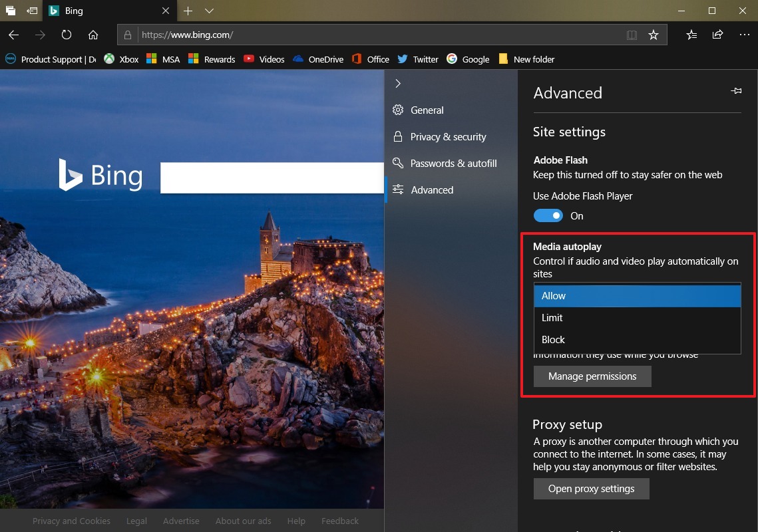Open OneDrive favorites bar link
Screen dimensions: 758x532
[318, 59]
